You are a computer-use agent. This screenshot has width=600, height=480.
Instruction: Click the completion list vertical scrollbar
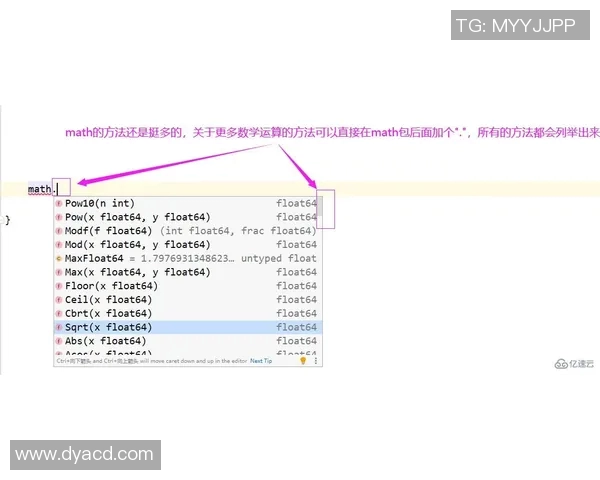[319, 270]
